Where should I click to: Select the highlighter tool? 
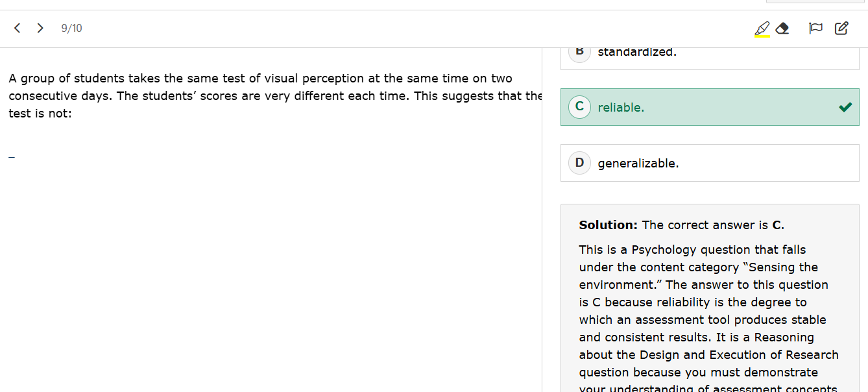762,28
